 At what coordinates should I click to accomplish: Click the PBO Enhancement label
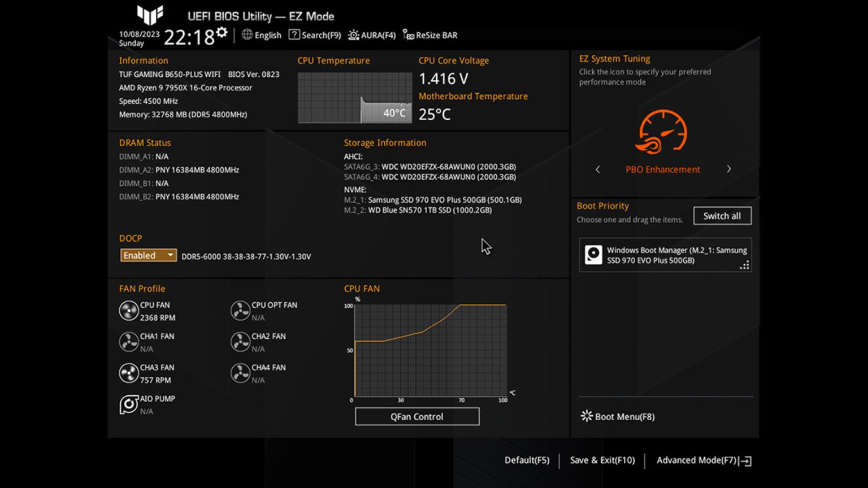663,169
